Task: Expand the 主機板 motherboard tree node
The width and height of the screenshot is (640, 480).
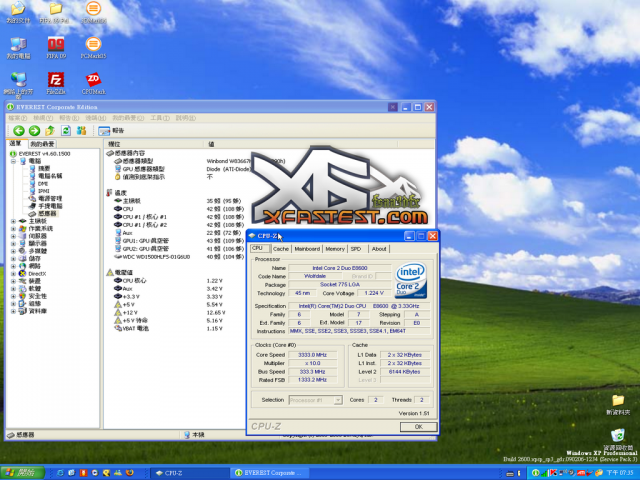Action: pos(13,221)
